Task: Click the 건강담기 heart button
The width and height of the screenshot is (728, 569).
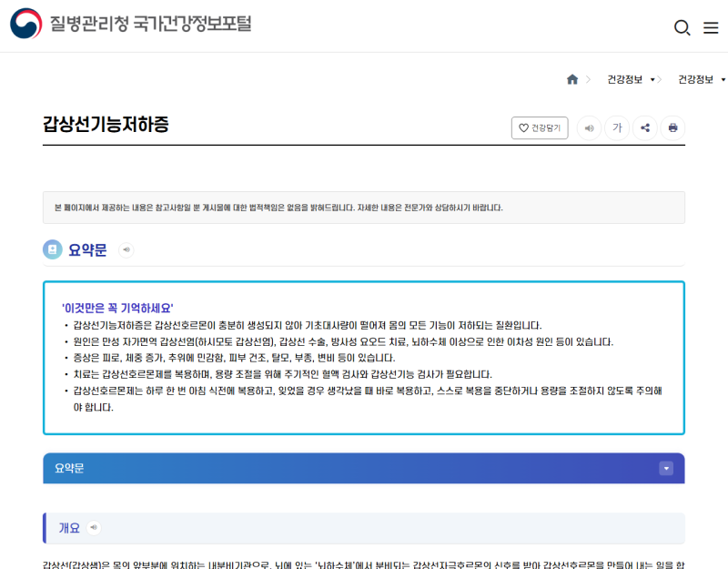Action: click(x=540, y=127)
